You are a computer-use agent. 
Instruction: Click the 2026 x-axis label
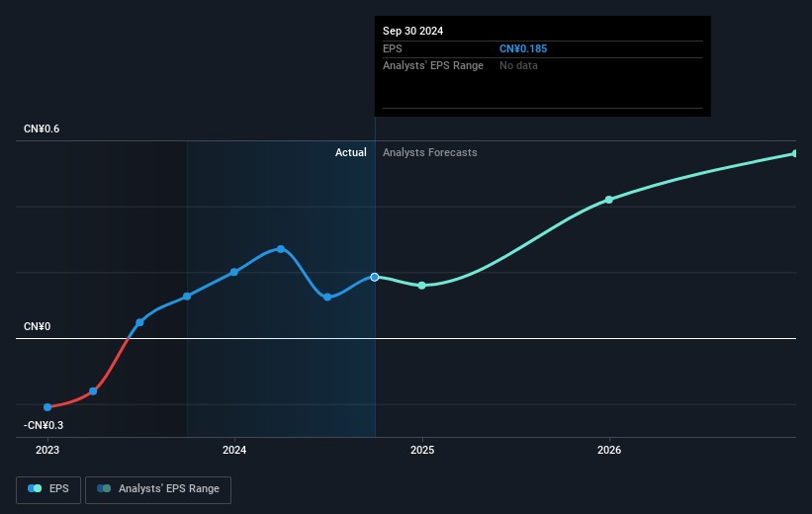609,451
